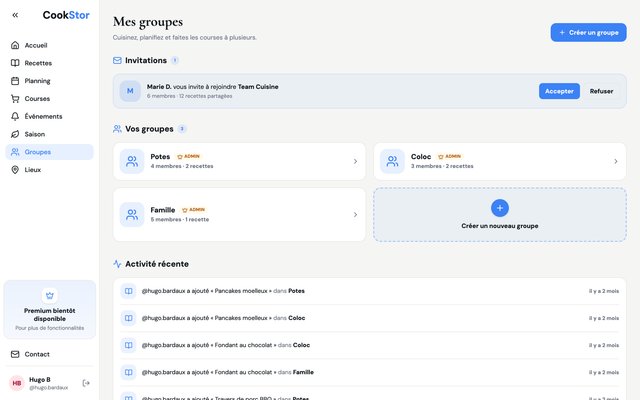
Task: Click the Coloc ADMIN badge
Action: click(449, 156)
